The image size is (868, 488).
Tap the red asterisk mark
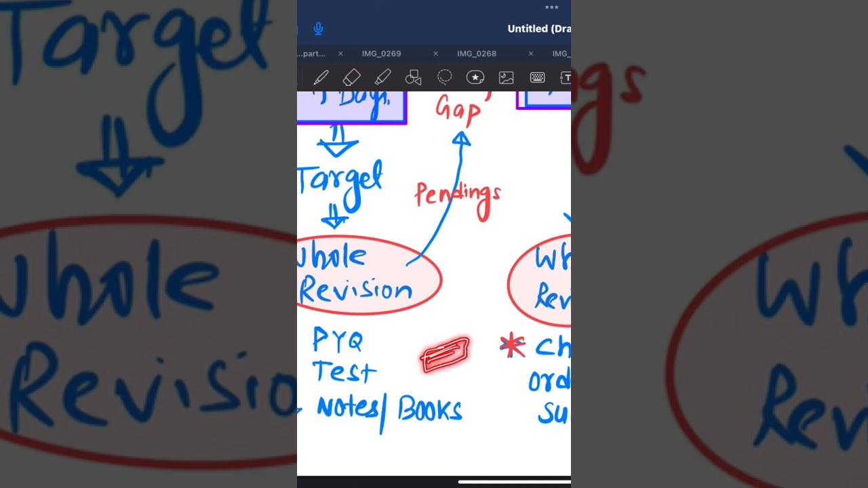513,346
